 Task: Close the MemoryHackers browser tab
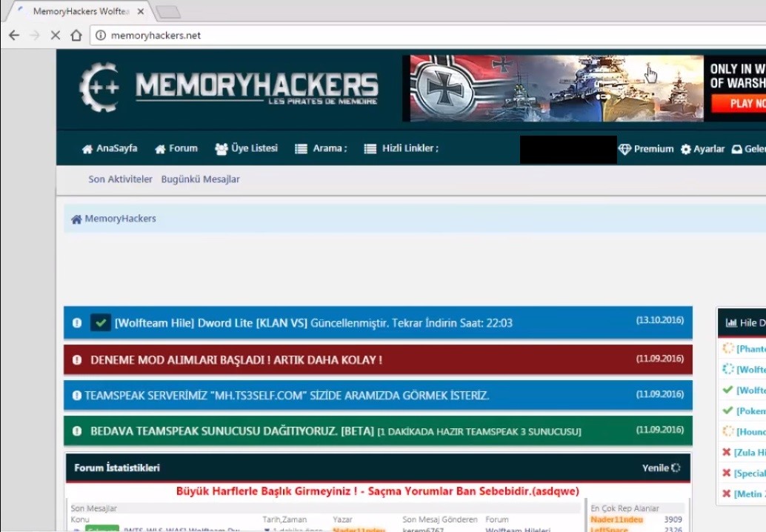pyautogui.click(x=141, y=11)
